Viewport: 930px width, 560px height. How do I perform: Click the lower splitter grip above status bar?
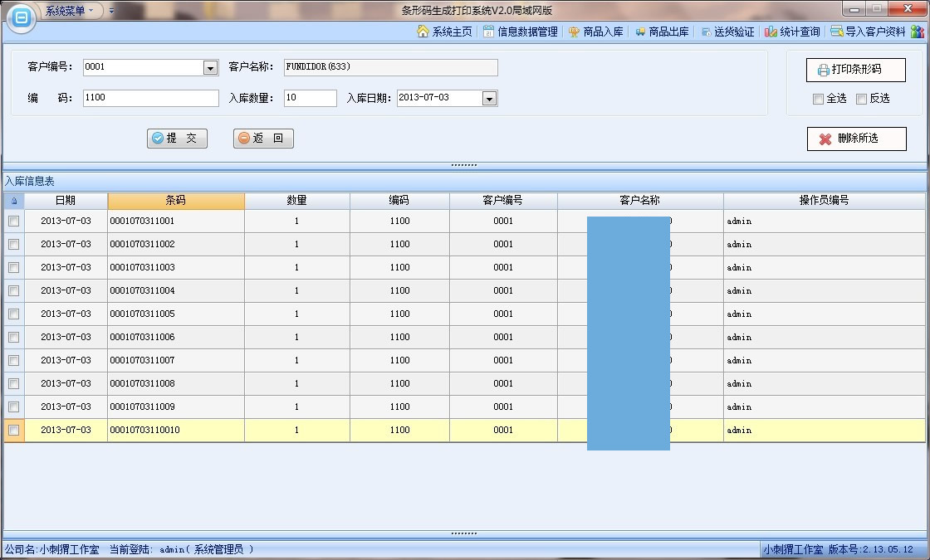coord(464,533)
